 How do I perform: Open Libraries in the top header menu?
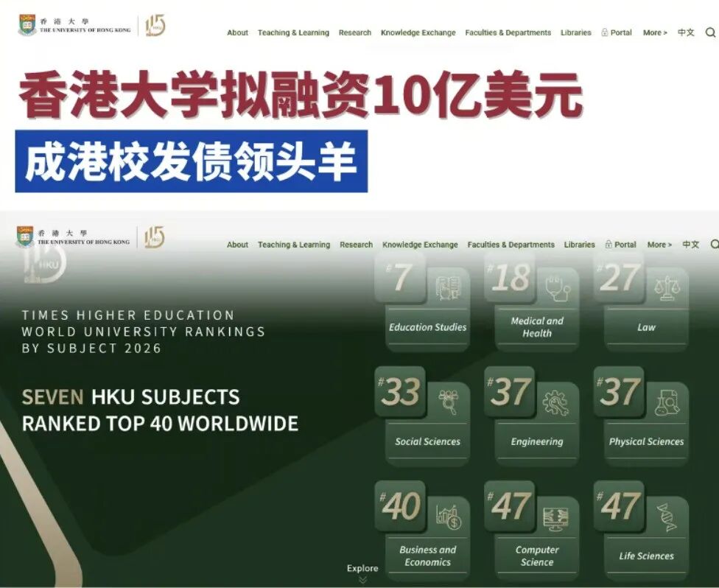point(576,32)
